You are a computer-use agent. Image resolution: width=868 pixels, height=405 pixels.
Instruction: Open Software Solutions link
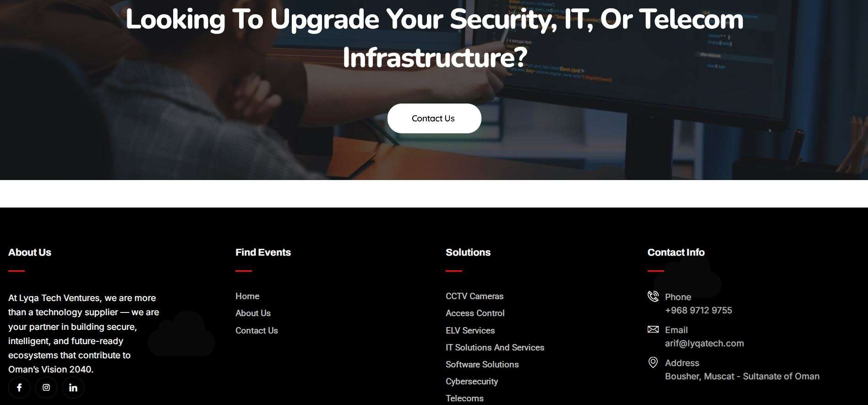482,365
